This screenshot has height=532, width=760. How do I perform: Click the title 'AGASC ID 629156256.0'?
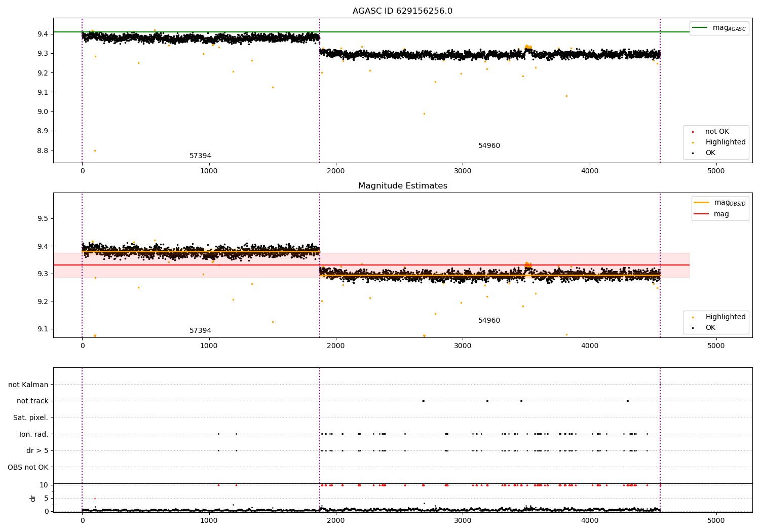click(x=402, y=11)
